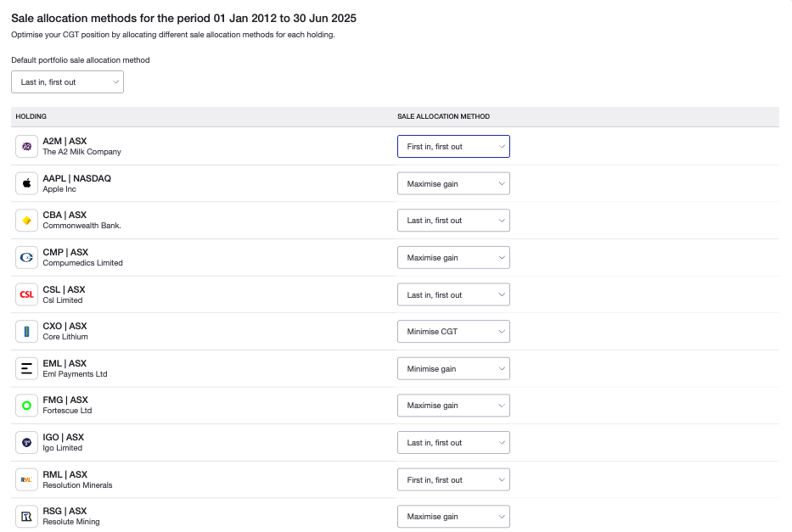Select the 'IGO | ASX' holding name
Image resolution: width=792 pixels, height=532 pixels.
coord(64,437)
